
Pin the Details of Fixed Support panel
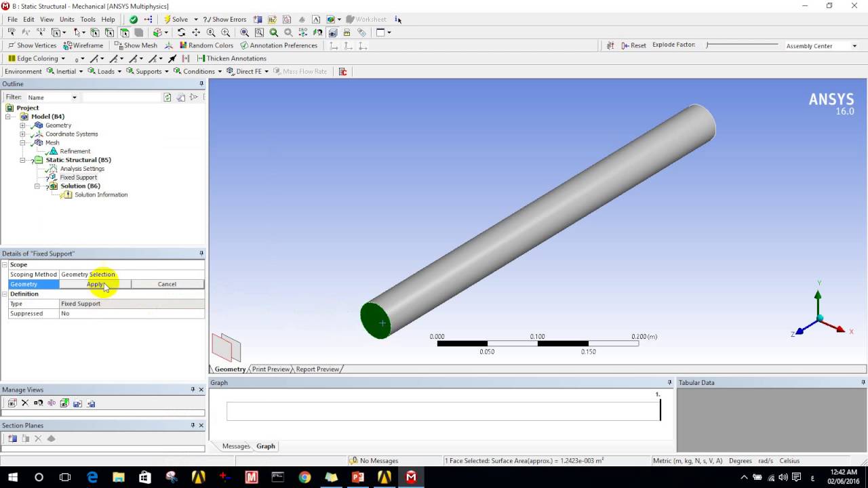click(x=201, y=253)
